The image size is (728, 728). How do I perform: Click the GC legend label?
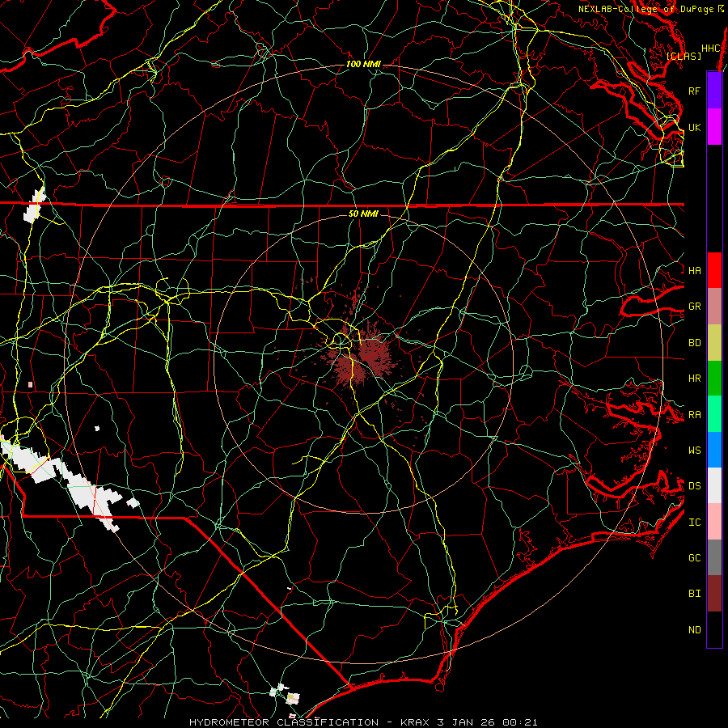(x=694, y=558)
